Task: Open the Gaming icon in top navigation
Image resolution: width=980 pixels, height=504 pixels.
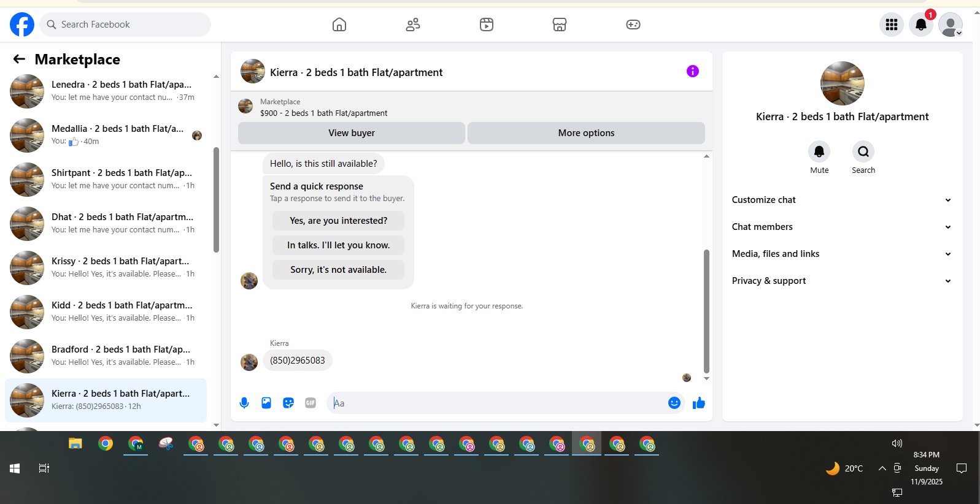Action: tap(633, 25)
